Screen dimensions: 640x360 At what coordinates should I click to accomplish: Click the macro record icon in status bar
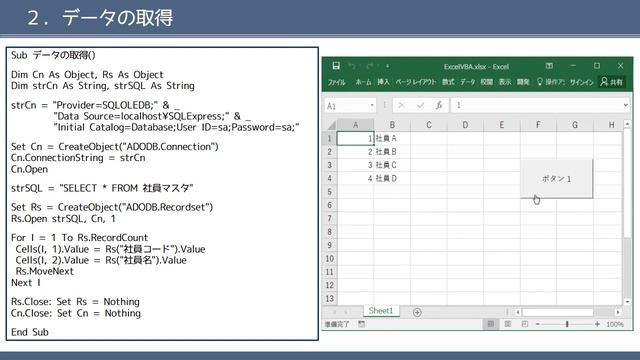pos(361,324)
